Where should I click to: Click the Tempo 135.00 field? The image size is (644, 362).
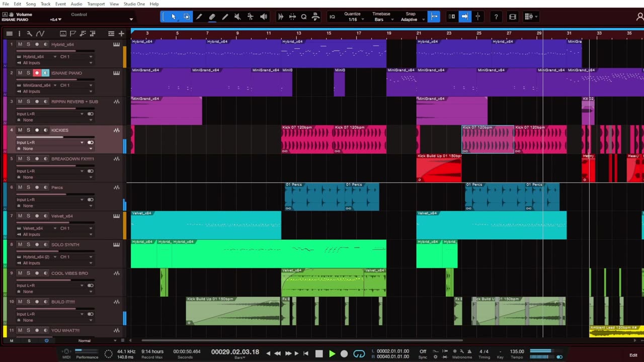517,351
